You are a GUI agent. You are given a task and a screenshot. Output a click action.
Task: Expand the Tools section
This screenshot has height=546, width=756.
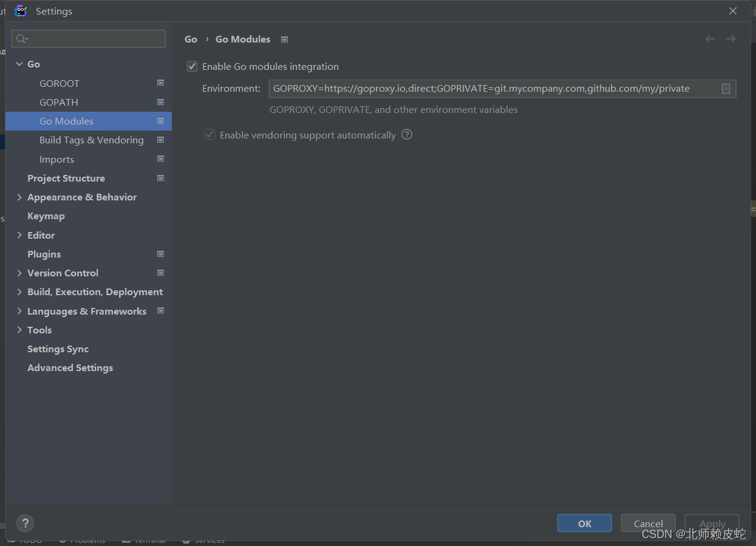[x=19, y=330]
